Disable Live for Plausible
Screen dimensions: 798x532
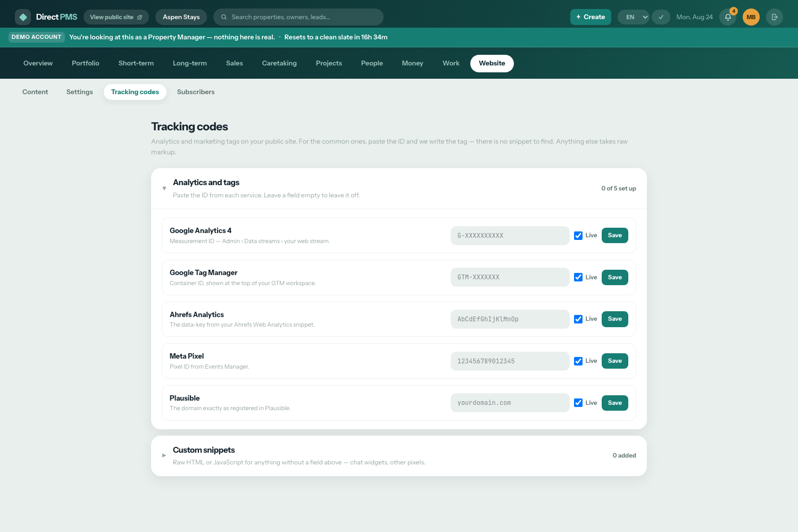click(578, 403)
